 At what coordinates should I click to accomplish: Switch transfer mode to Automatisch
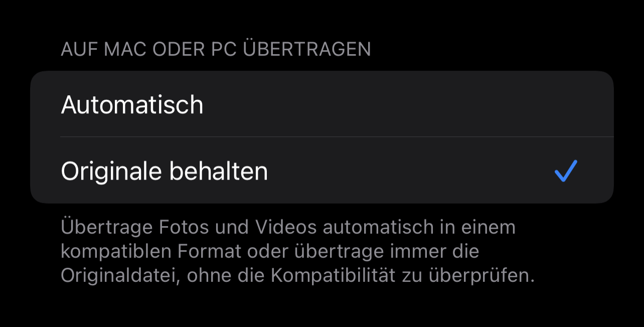pyautogui.click(x=321, y=104)
